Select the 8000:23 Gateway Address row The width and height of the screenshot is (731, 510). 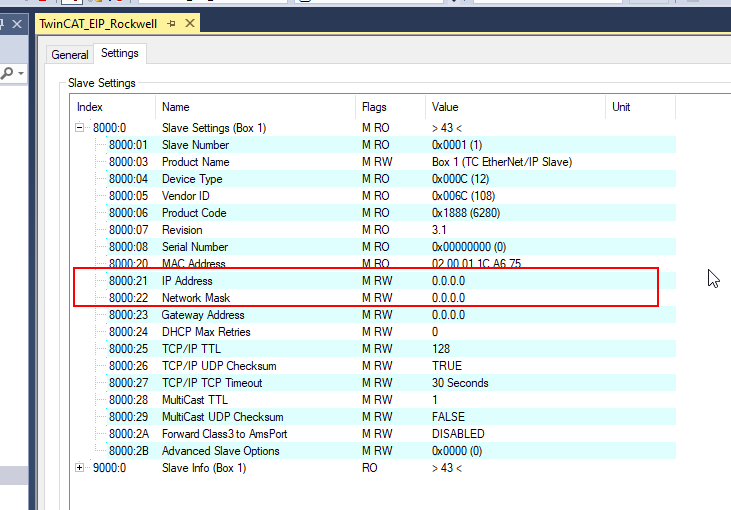(373, 315)
